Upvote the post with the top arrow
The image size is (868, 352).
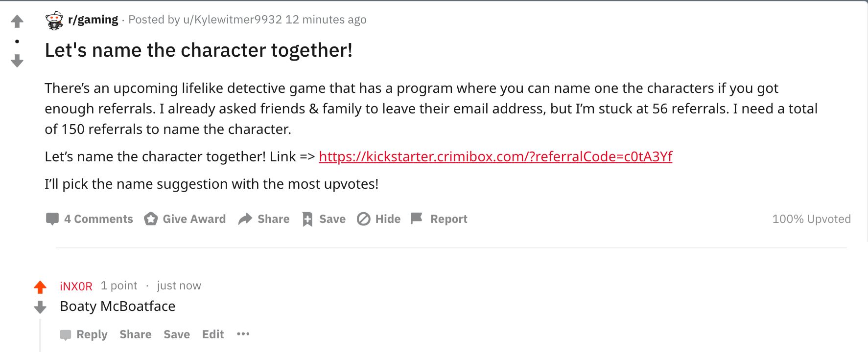click(17, 21)
